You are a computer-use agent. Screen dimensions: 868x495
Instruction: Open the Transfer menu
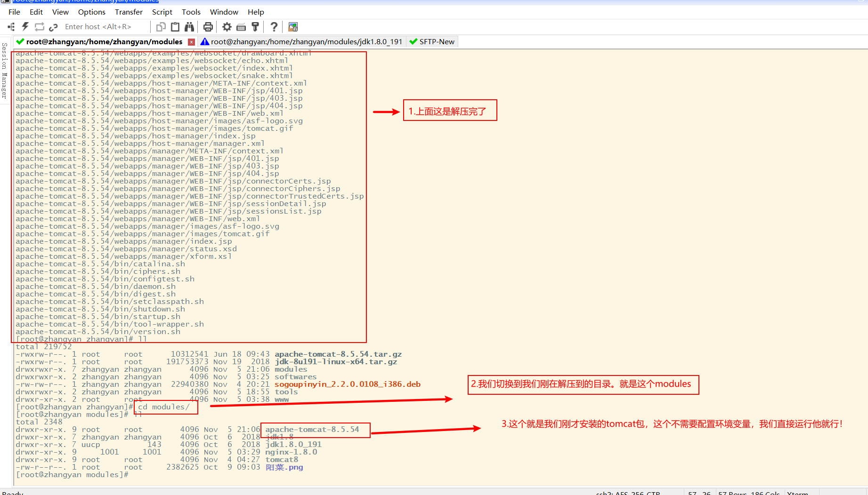tap(129, 12)
